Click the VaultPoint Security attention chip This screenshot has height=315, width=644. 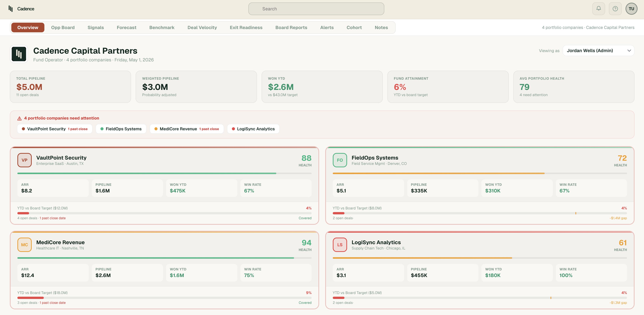click(x=55, y=129)
